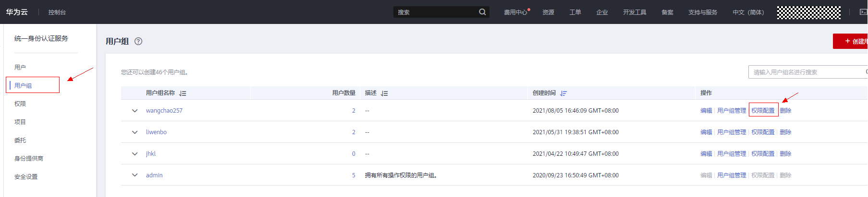Click user count 5 for admin
This screenshot has height=197, width=868.
pos(354,175)
